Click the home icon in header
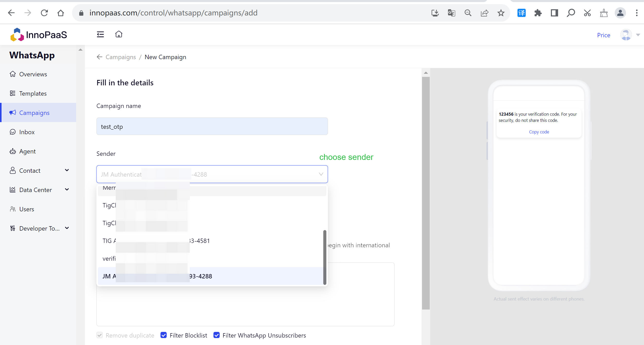The image size is (644, 345). pyautogui.click(x=119, y=34)
